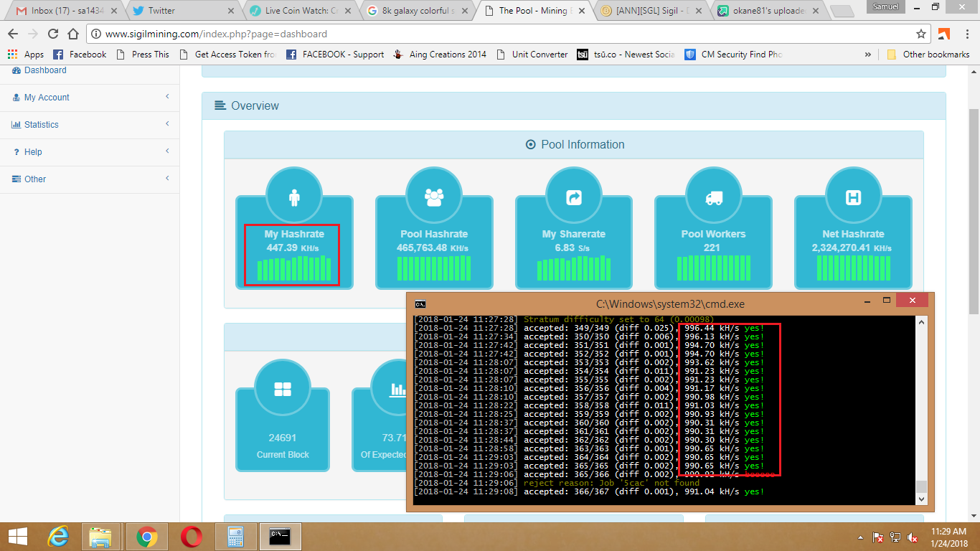Reload the current page

53,34
